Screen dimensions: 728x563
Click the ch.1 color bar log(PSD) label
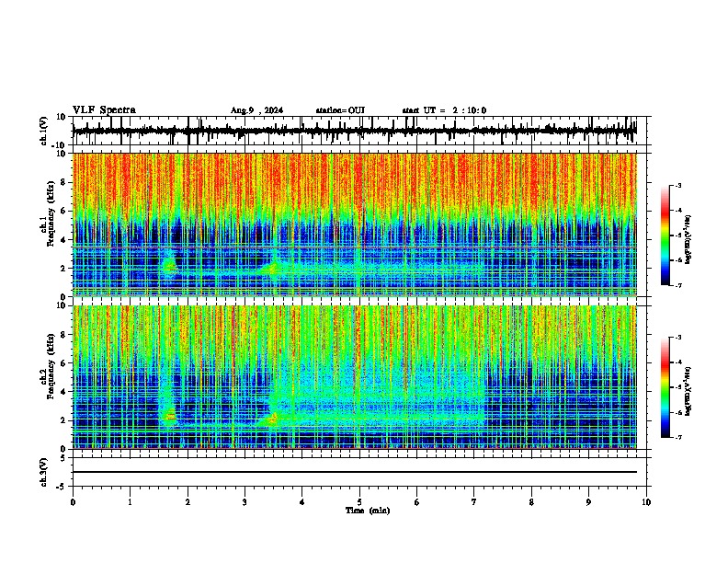[x=688, y=239]
